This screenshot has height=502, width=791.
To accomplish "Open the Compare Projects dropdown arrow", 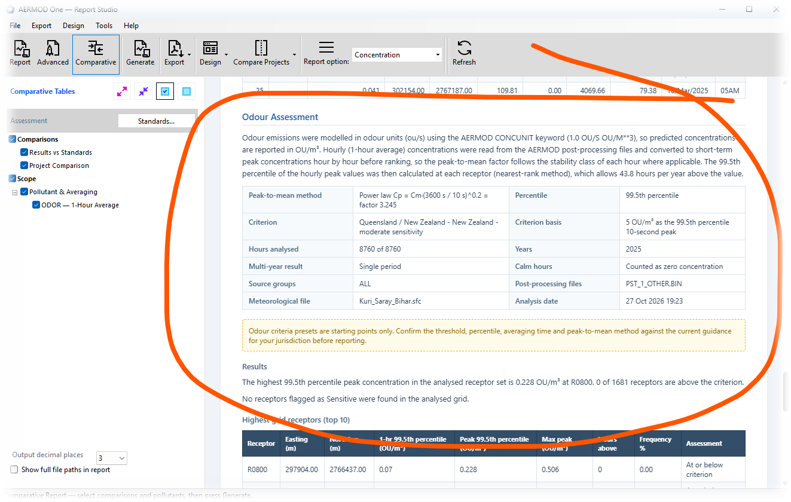I will 294,54.
